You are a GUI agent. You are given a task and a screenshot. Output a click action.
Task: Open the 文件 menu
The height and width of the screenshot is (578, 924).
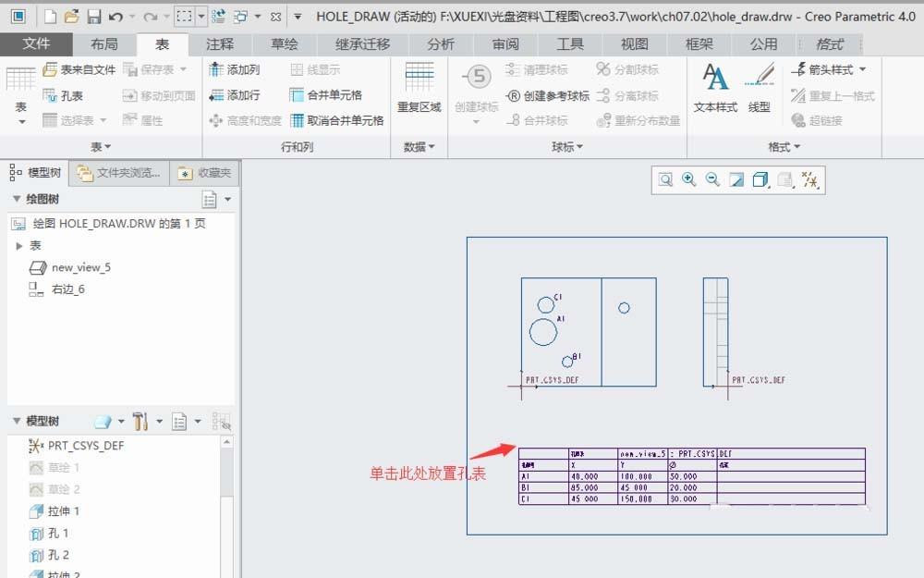coord(36,43)
